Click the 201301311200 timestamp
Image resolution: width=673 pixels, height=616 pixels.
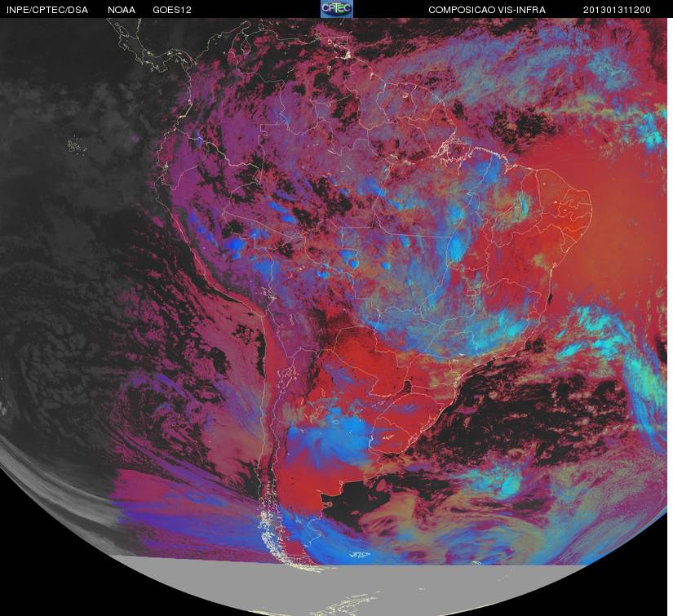pyautogui.click(x=617, y=10)
